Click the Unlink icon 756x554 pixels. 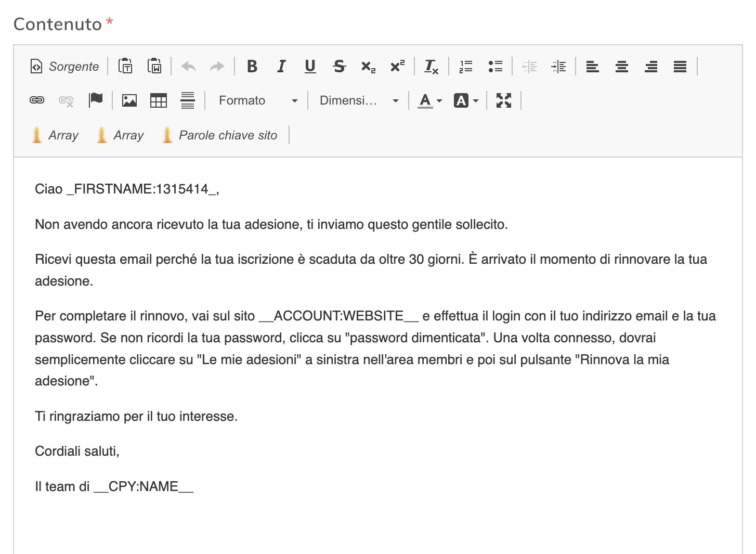[x=66, y=100]
